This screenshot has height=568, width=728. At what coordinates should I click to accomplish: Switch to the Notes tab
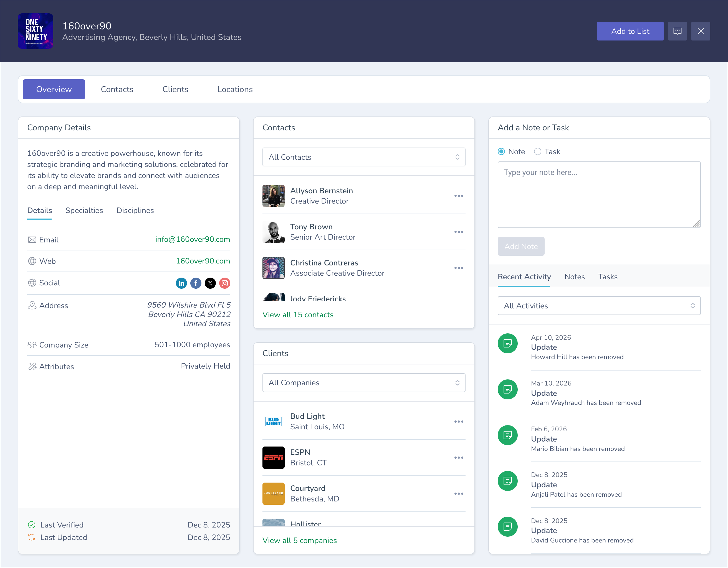pos(575,277)
